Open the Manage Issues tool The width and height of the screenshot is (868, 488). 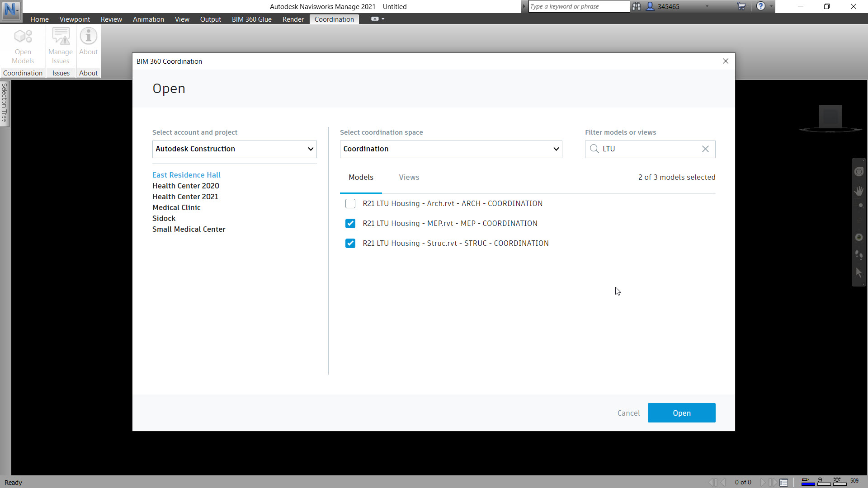tap(60, 45)
